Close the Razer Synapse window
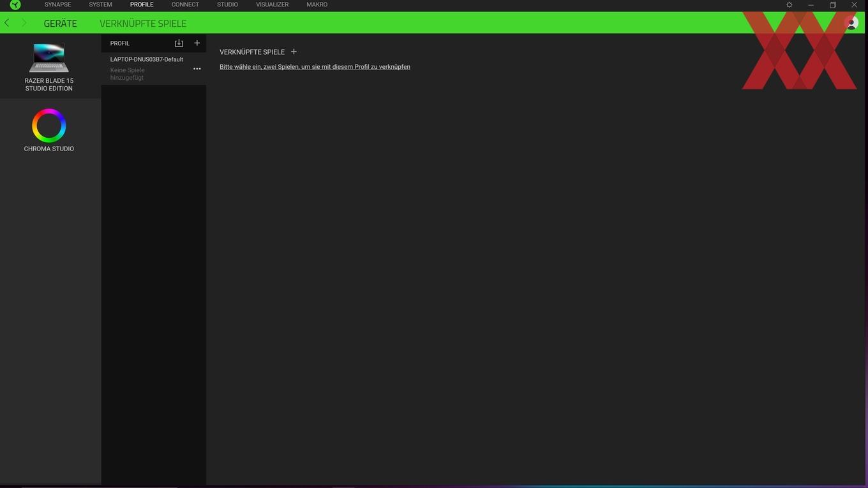The image size is (868, 488). tap(854, 4)
